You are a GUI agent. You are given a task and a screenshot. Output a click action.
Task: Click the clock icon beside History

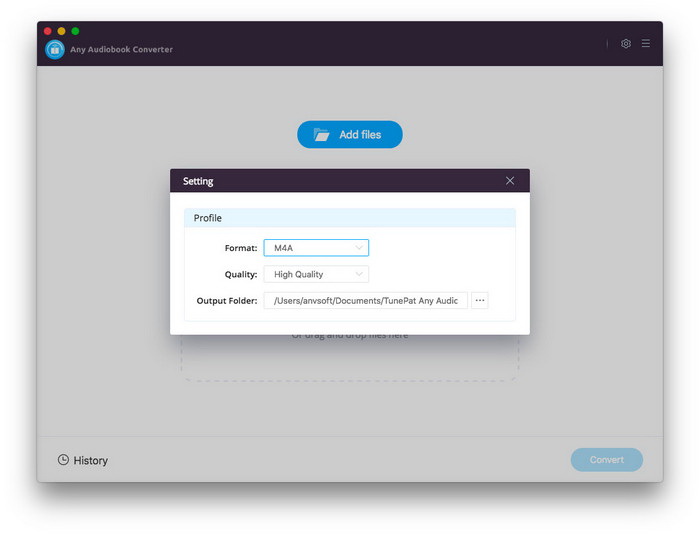(63, 460)
